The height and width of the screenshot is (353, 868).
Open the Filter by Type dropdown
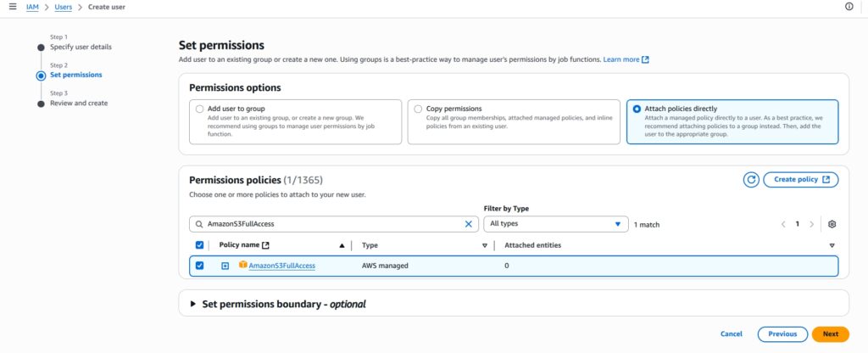556,224
